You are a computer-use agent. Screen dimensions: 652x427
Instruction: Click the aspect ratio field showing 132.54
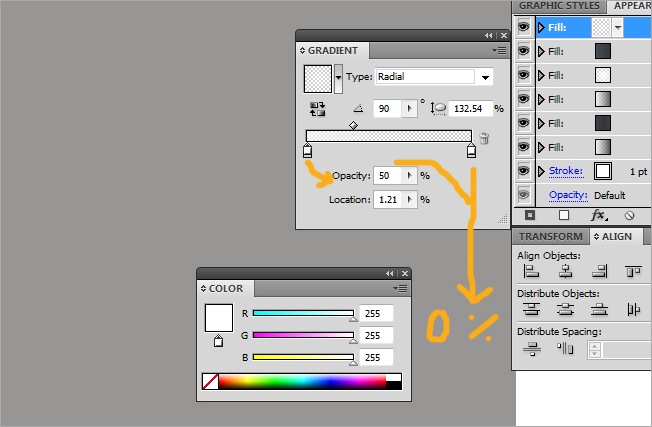[x=470, y=109]
